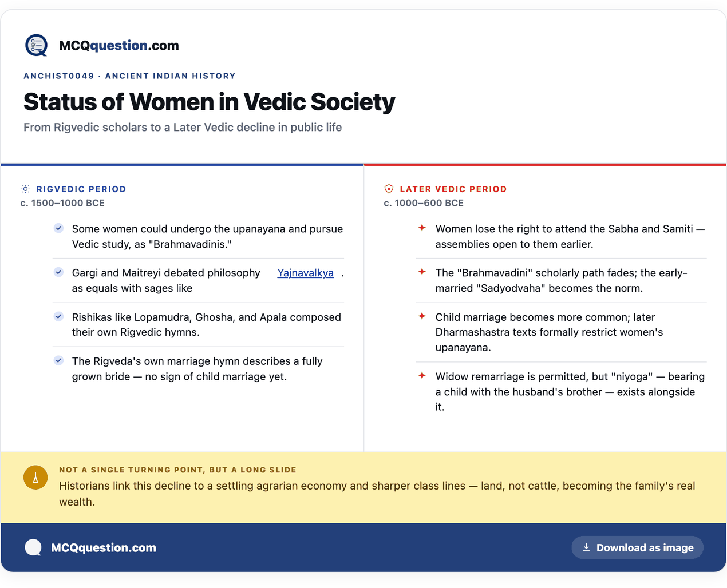
Task: Click the check mark beside upanayana Brahmavadinis item
Action: pyautogui.click(x=58, y=228)
